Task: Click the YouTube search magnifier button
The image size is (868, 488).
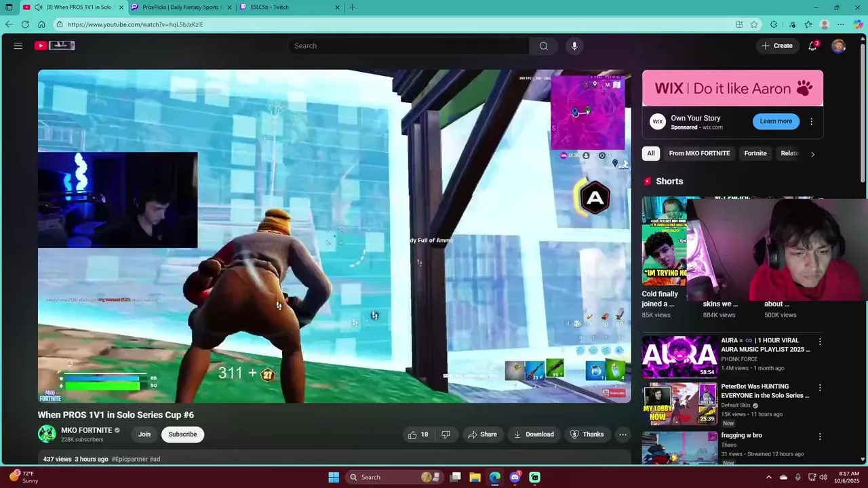Action: 543,46
